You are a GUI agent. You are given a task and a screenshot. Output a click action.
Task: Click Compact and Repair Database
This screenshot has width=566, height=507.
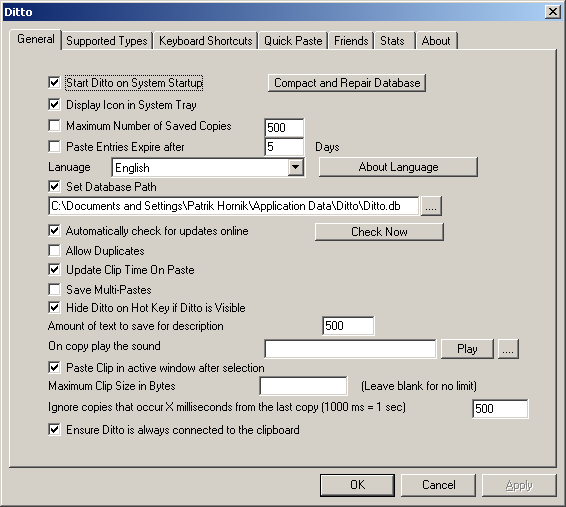(347, 83)
